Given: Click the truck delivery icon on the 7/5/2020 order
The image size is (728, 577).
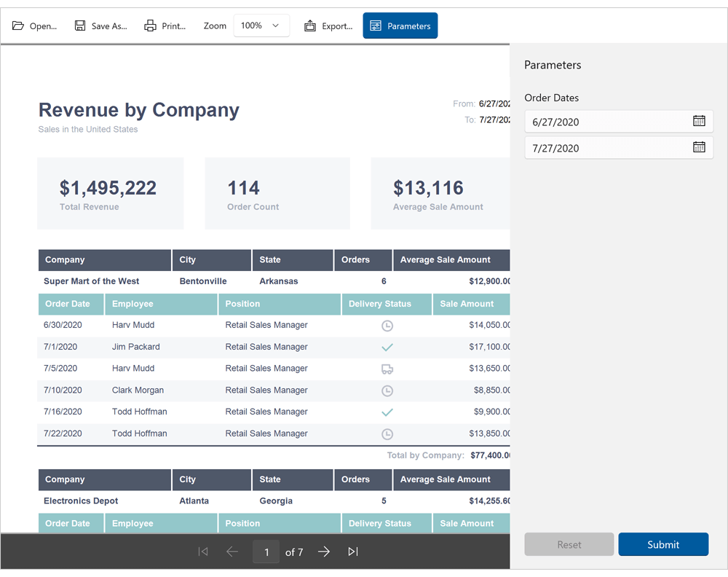Looking at the screenshot, I should click(387, 369).
